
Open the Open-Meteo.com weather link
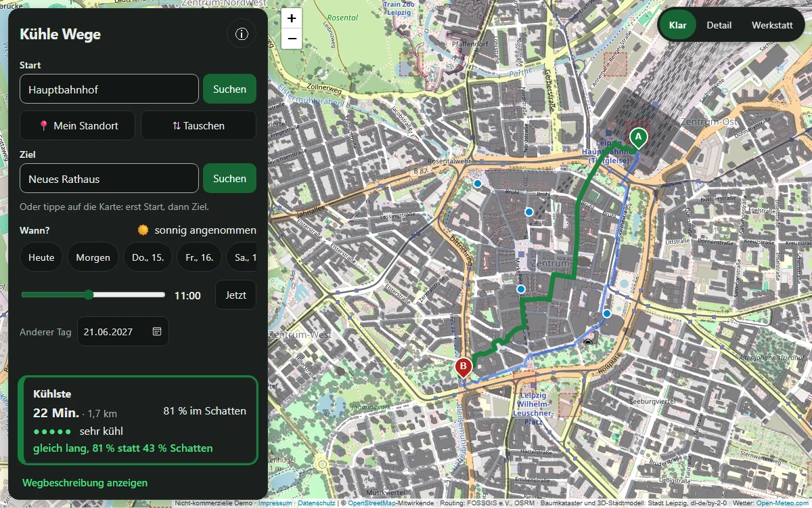click(x=782, y=503)
